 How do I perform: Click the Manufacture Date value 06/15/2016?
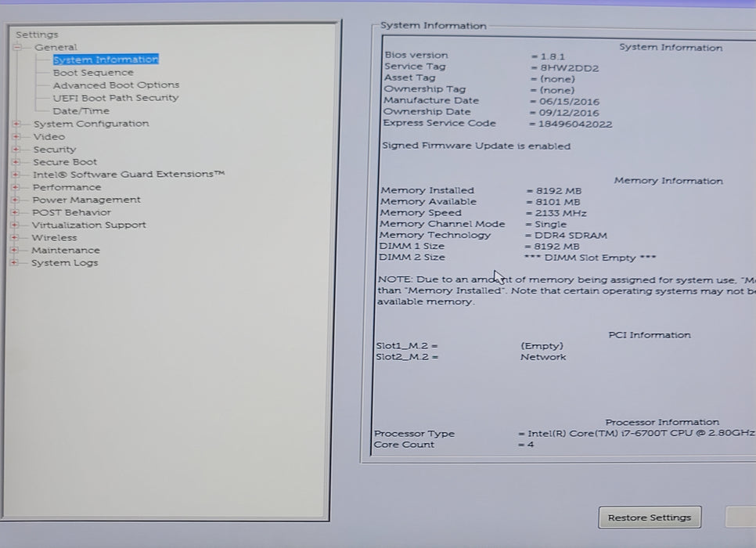pos(569,102)
